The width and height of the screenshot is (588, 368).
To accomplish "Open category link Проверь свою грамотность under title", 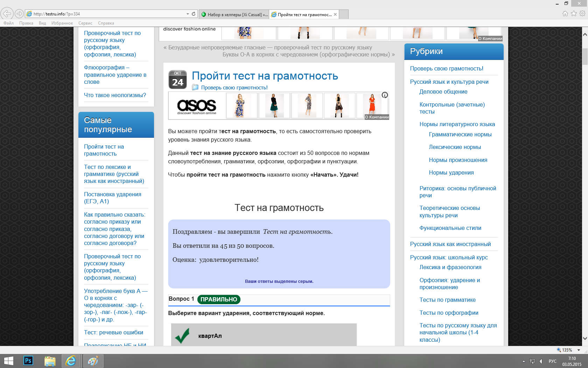I will [x=234, y=88].
